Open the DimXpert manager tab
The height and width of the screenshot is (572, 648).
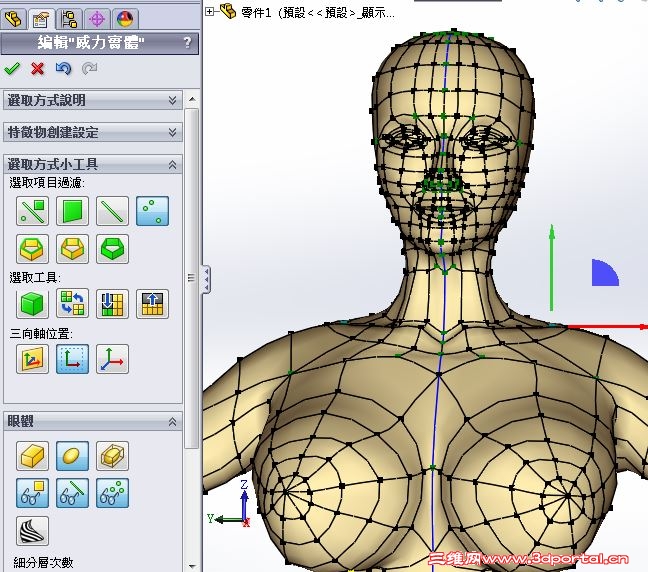(97, 19)
